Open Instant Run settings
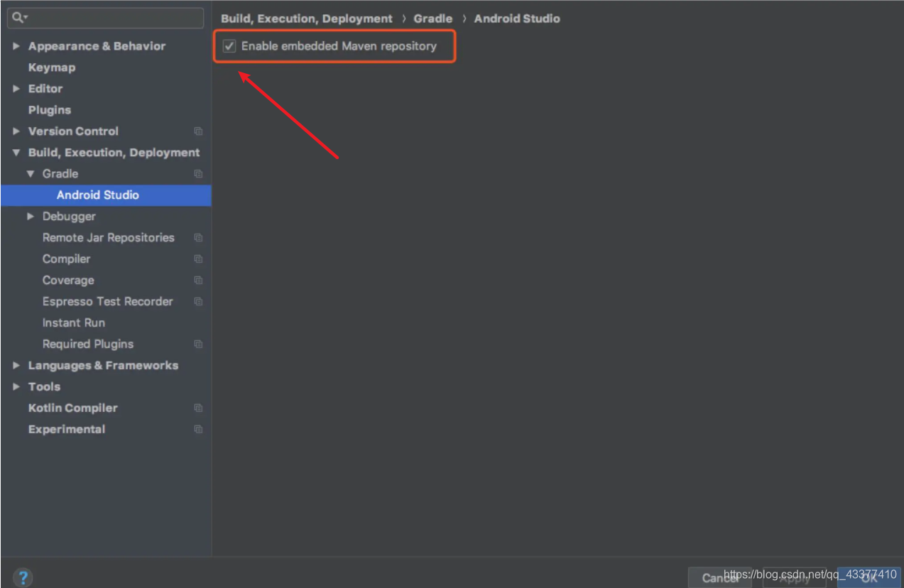Screen dimensions: 904x588 coord(74,323)
